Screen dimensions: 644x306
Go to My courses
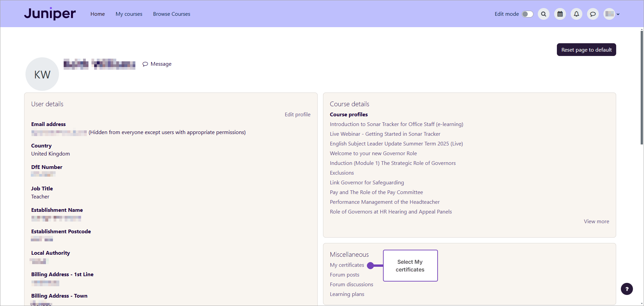[x=129, y=14]
